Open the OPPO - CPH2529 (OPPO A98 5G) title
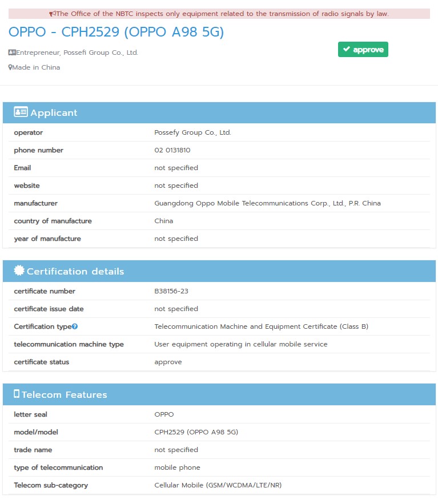The image size is (438, 504). point(116,32)
